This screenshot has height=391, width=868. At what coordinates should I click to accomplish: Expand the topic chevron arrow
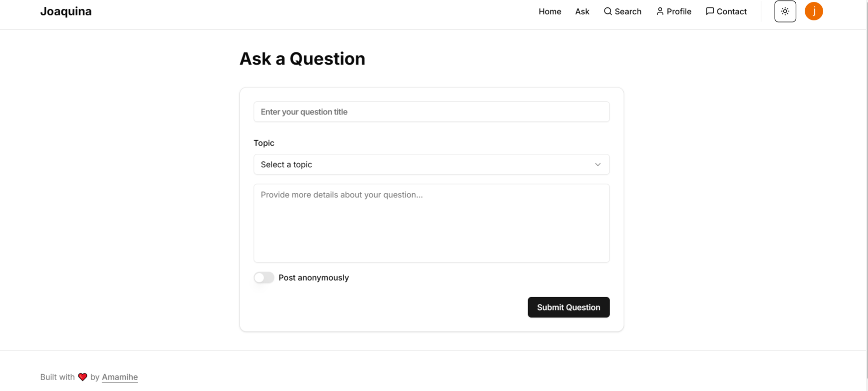(x=598, y=164)
